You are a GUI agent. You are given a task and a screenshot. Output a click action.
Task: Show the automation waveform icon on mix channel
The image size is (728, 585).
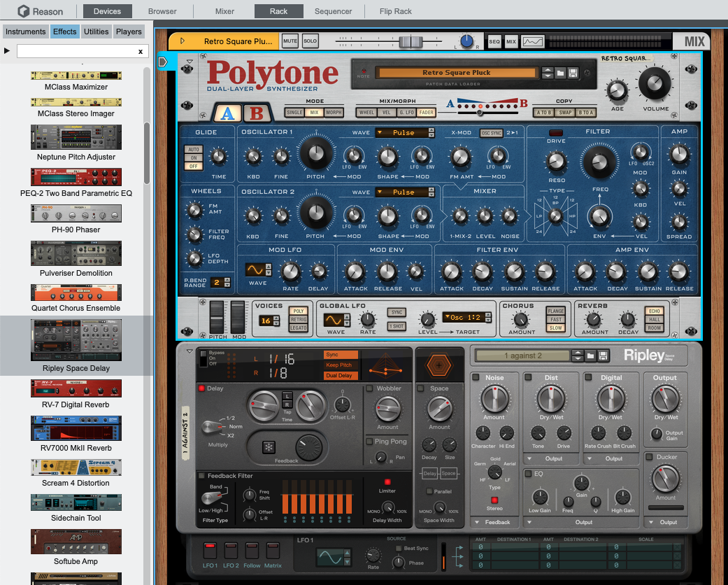pos(532,41)
